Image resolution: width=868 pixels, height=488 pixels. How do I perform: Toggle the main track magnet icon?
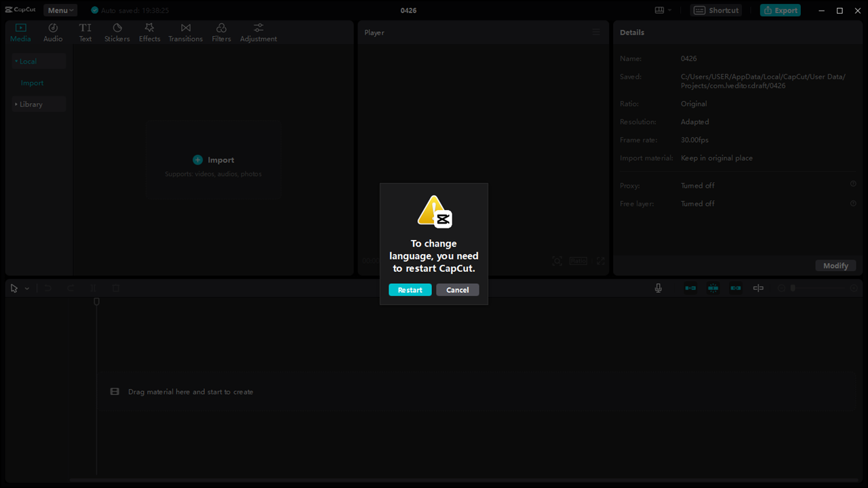[690, 288]
